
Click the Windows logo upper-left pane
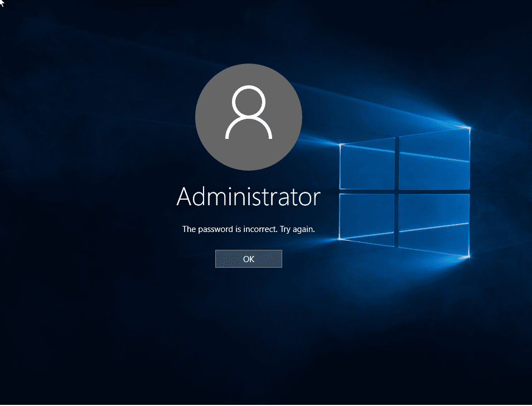(367, 165)
